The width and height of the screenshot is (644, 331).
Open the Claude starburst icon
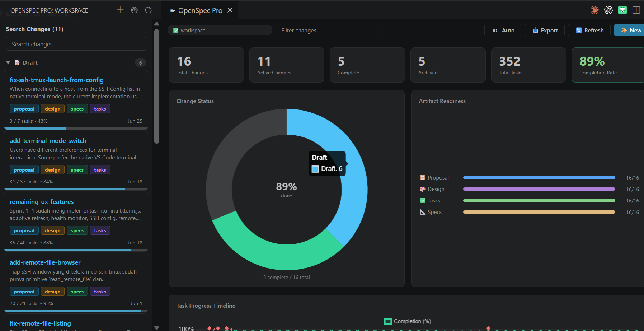[594, 10]
